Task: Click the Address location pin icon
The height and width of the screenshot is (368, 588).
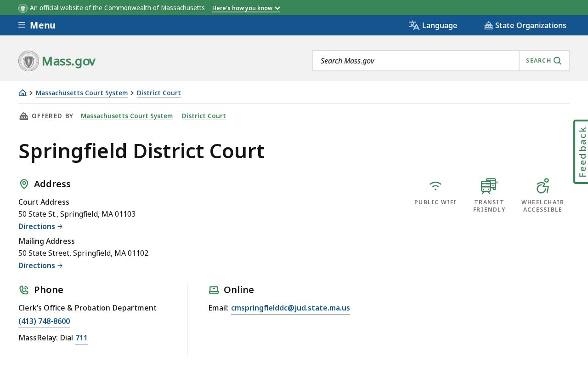Action: [x=24, y=184]
